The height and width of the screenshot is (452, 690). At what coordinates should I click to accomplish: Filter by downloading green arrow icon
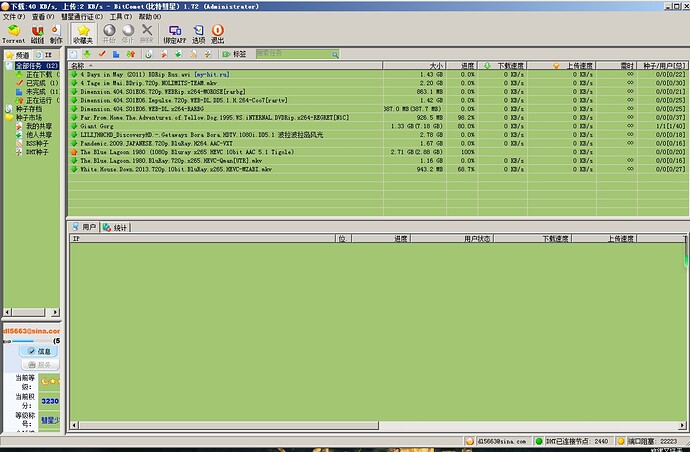tap(87, 54)
